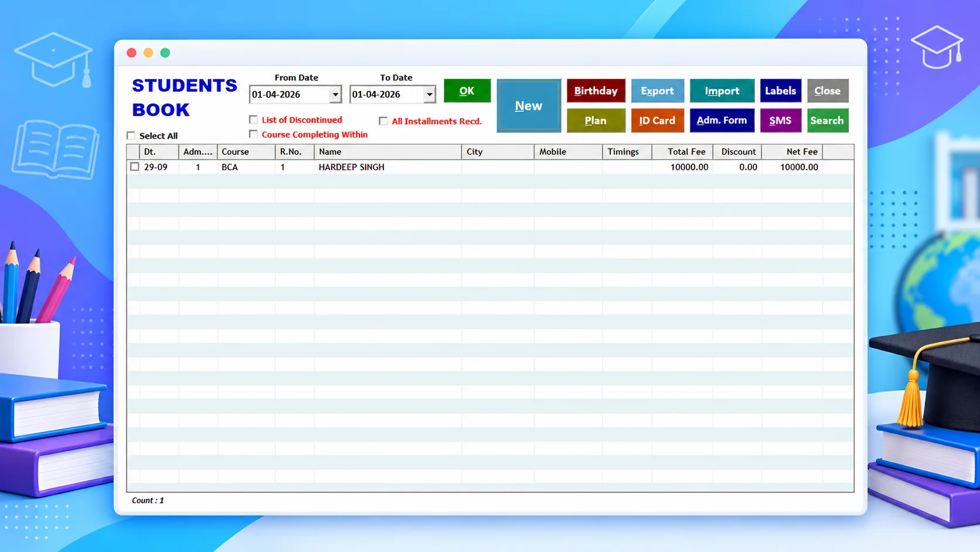The height and width of the screenshot is (552, 980).
Task: Enable Course Completing Within checkbox
Action: coord(253,134)
